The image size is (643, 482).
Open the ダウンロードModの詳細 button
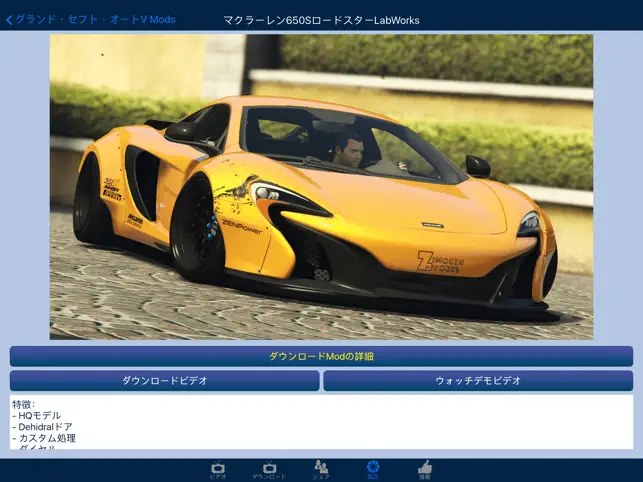pos(321,356)
